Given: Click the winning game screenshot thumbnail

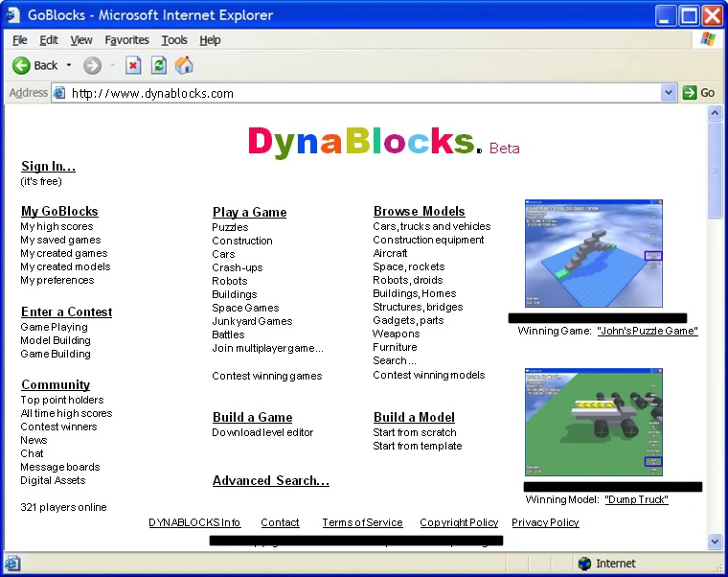Looking at the screenshot, I should 593,253.
